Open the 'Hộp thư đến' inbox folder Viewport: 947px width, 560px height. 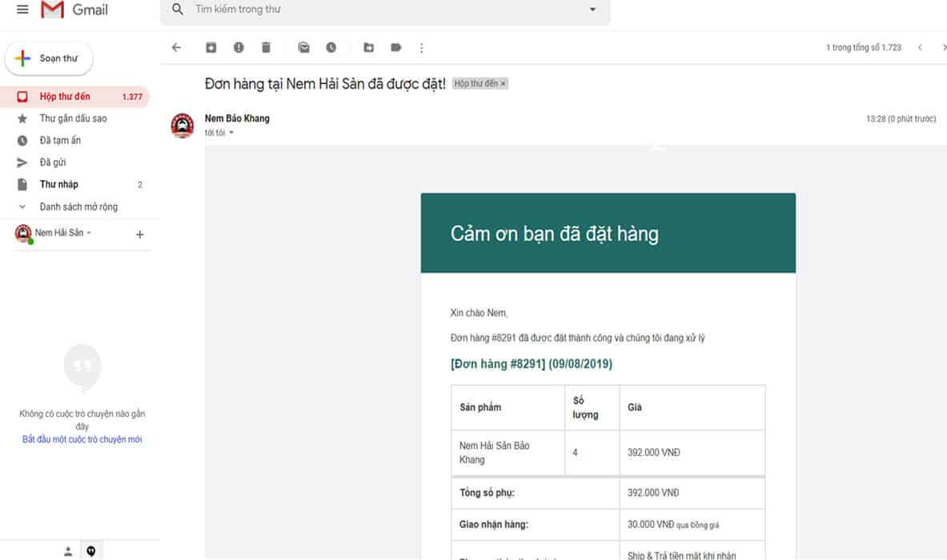pos(65,97)
